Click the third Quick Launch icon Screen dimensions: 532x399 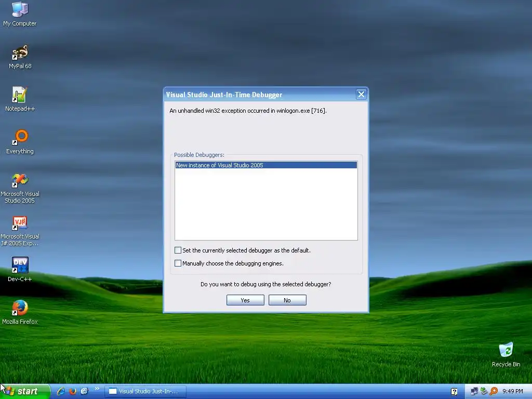click(x=85, y=391)
